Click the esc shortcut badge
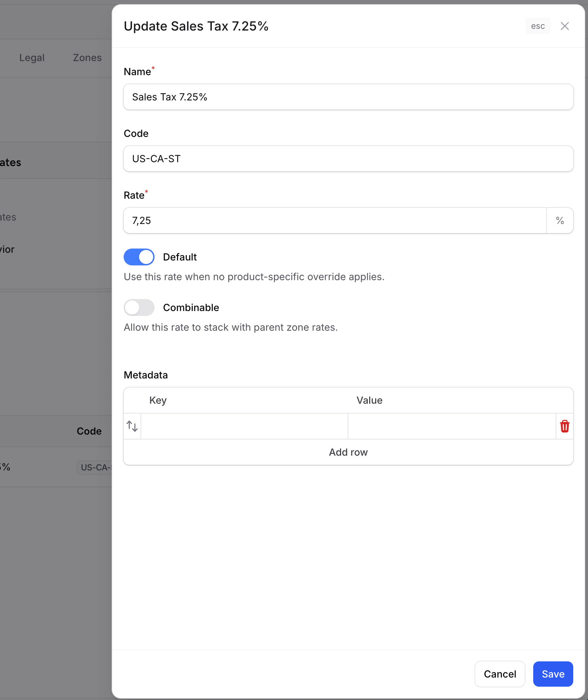 [538, 26]
